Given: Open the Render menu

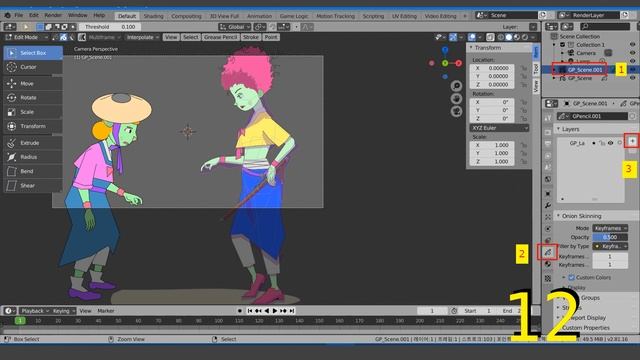Looking at the screenshot, I should (53, 15).
